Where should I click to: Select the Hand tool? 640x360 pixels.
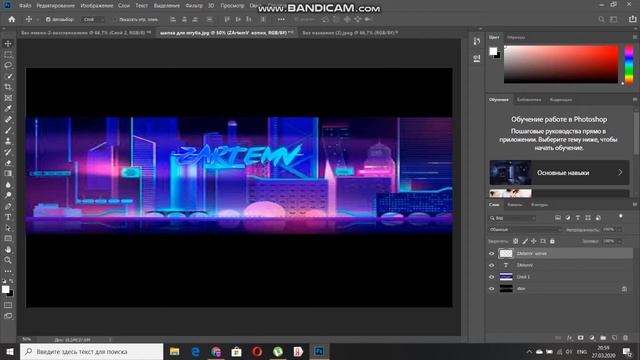[8, 249]
